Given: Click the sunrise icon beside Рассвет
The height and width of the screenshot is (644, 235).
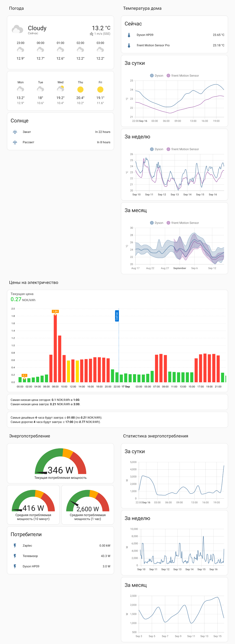Looking at the screenshot, I should pyautogui.click(x=15, y=142).
